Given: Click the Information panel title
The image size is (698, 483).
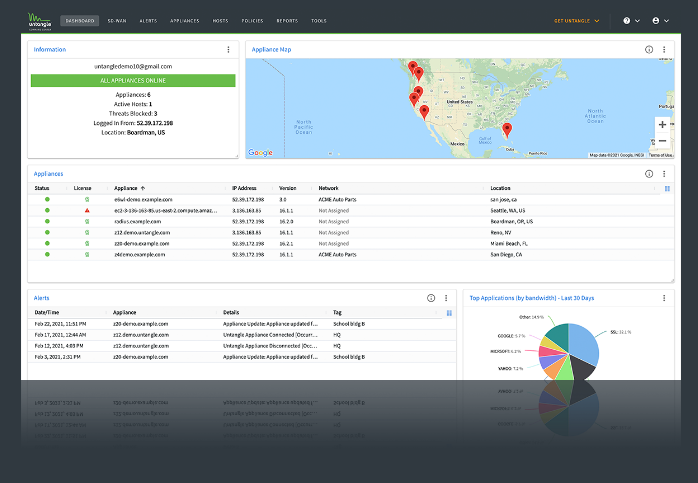Looking at the screenshot, I should 50,49.
